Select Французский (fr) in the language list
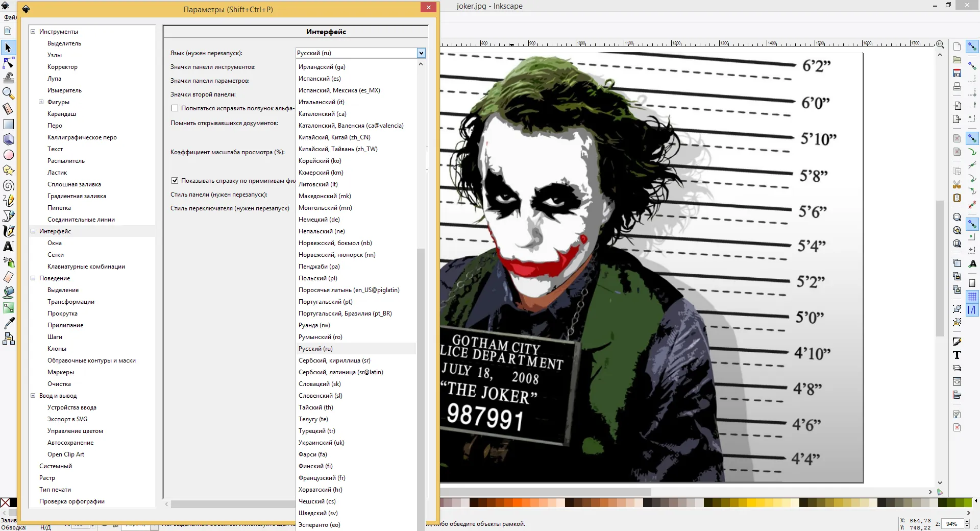The image size is (980, 531). [356, 478]
